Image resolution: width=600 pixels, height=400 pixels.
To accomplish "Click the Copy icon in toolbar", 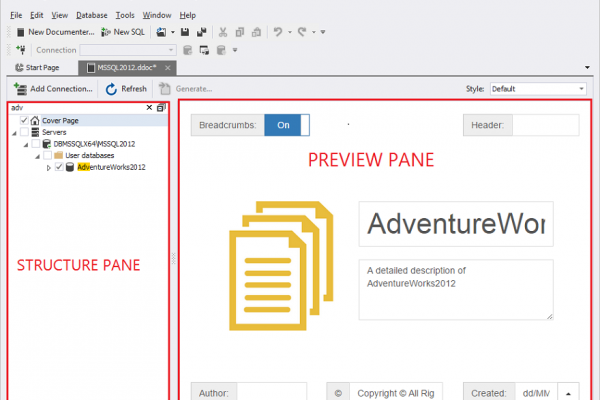I will tap(240, 32).
